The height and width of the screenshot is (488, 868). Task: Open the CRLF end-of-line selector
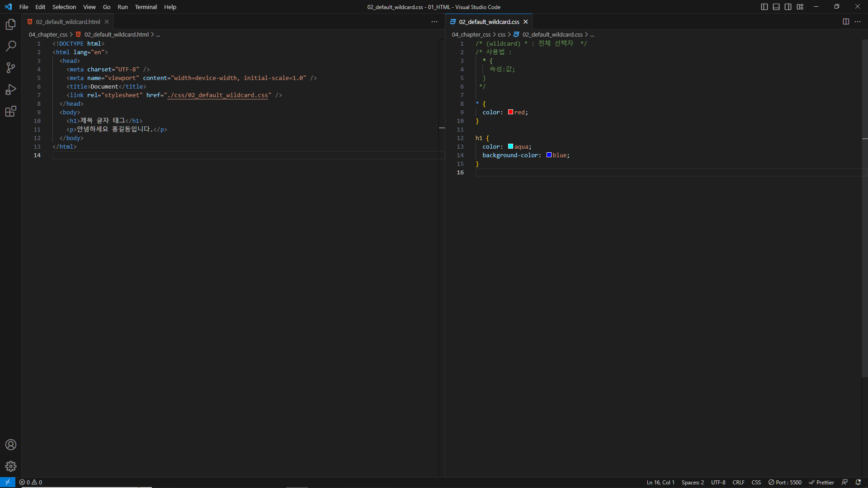tap(738, 482)
